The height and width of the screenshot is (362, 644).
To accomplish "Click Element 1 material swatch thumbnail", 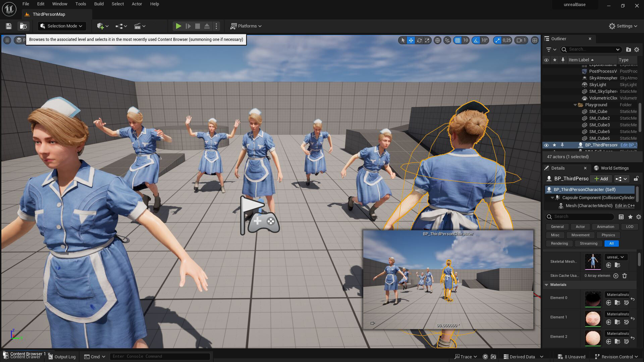I will tap(593, 318).
